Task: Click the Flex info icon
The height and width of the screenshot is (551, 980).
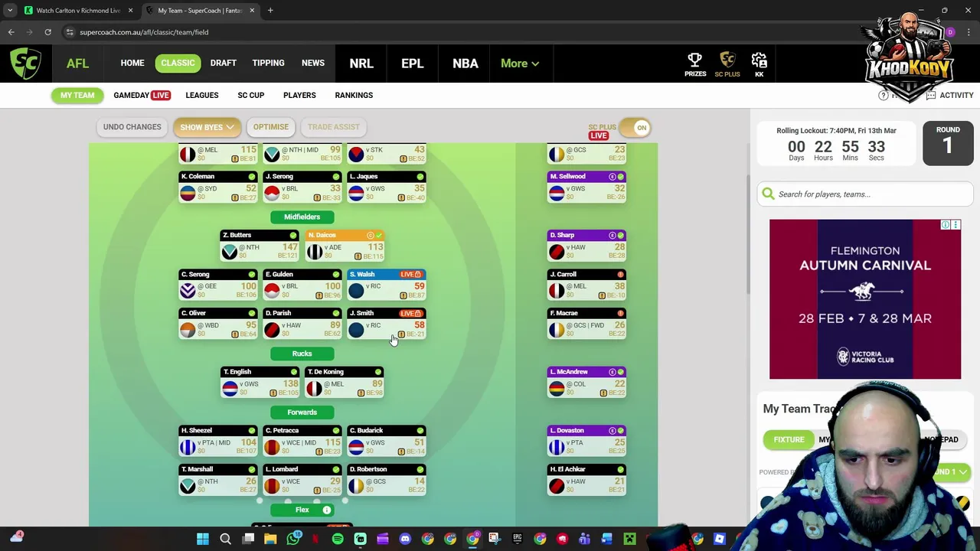Action: coord(327,510)
